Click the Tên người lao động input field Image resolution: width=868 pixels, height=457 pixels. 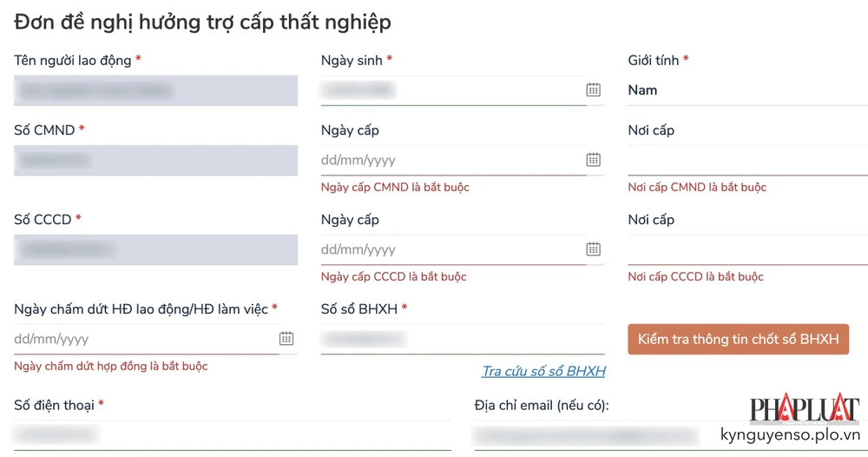[156, 90]
